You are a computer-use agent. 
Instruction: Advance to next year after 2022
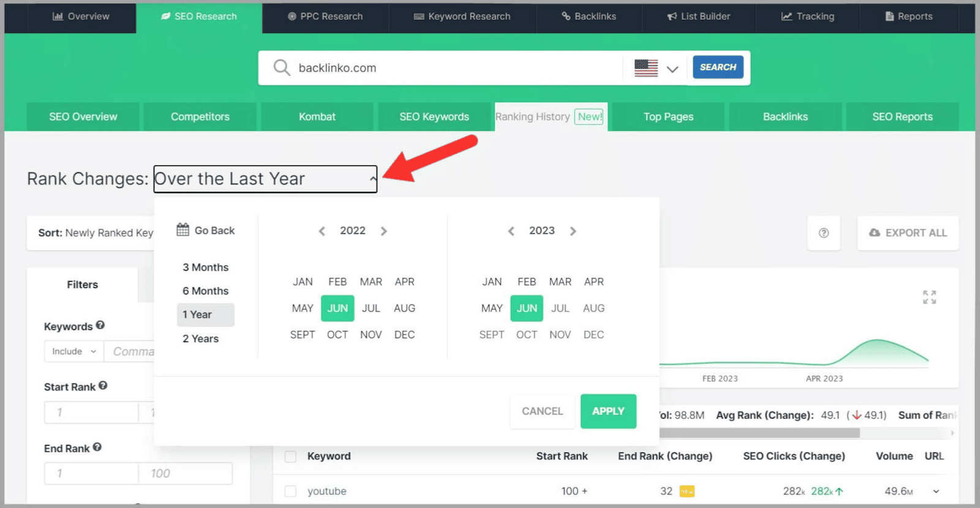pyautogui.click(x=384, y=231)
